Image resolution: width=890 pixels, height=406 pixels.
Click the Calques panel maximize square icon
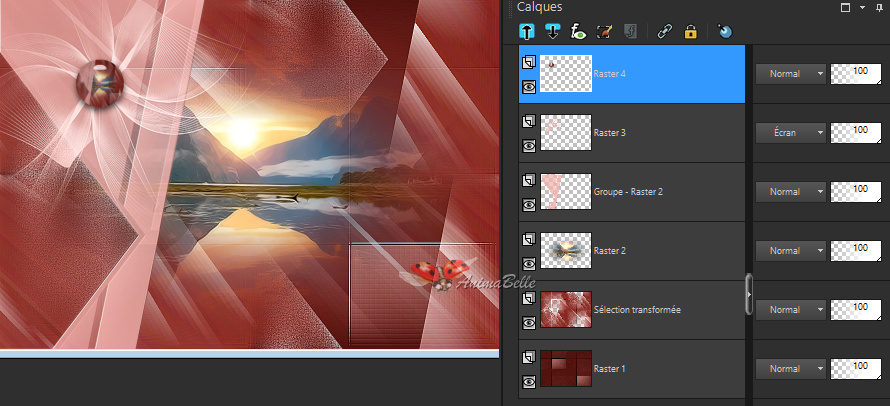tap(845, 7)
